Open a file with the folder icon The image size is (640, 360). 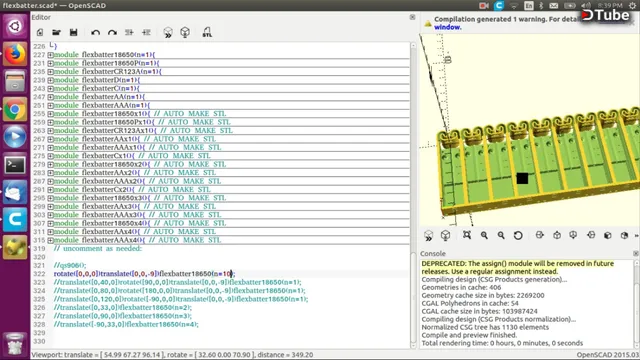tap(56, 32)
